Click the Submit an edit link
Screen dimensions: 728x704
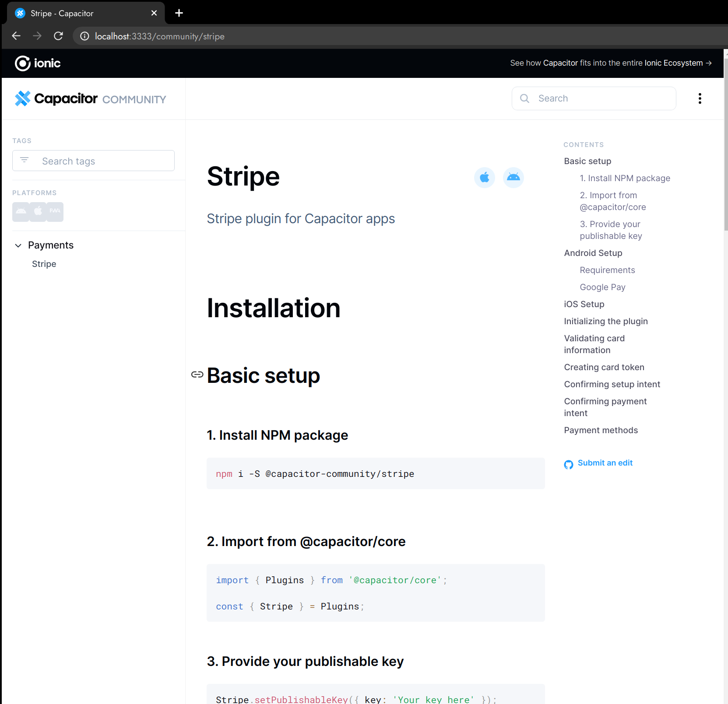coord(605,463)
